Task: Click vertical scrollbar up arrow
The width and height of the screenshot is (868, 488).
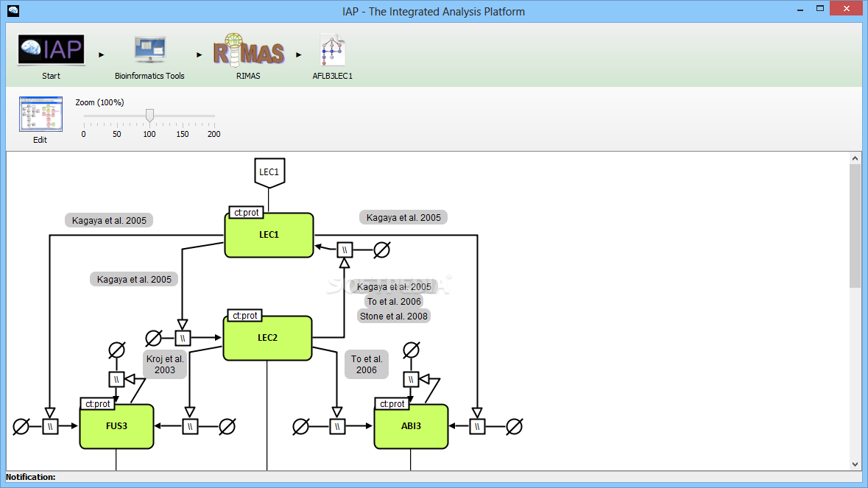Action: [855, 158]
